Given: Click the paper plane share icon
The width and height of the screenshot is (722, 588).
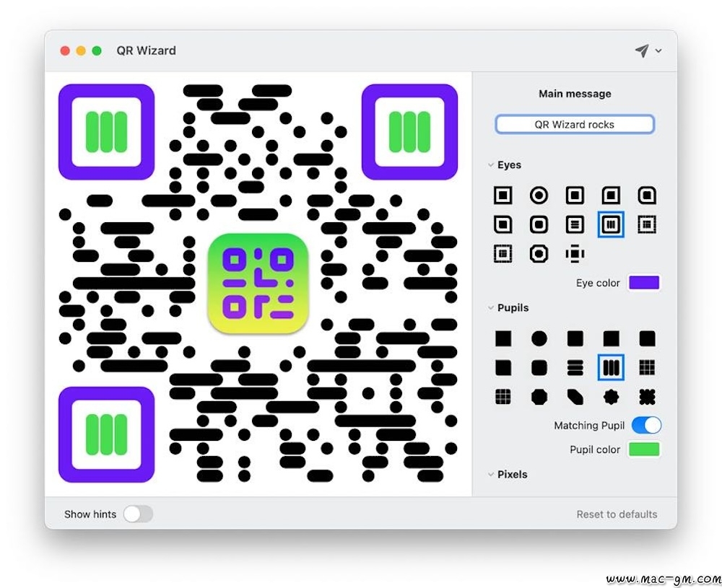Looking at the screenshot, I should coord(642,51).
